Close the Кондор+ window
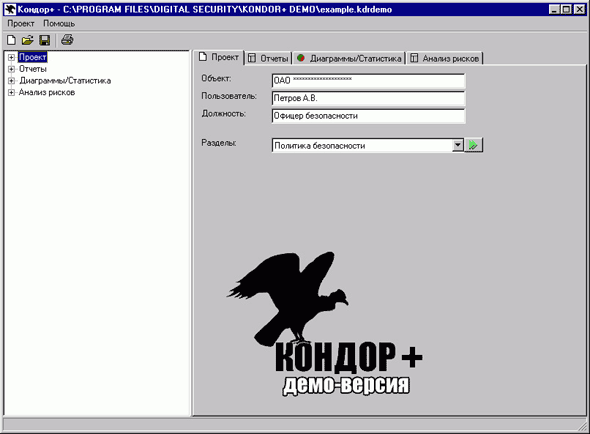Screen dimensions: 590x434 [580, 9]
